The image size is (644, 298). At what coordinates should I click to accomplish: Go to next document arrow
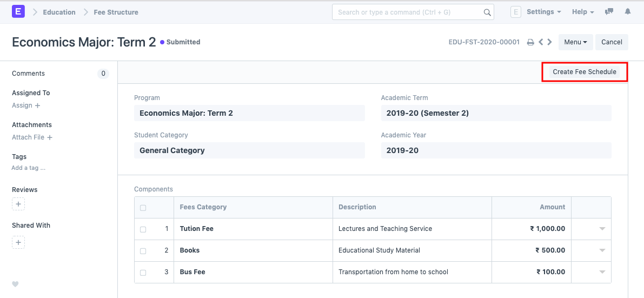point(549,42)
